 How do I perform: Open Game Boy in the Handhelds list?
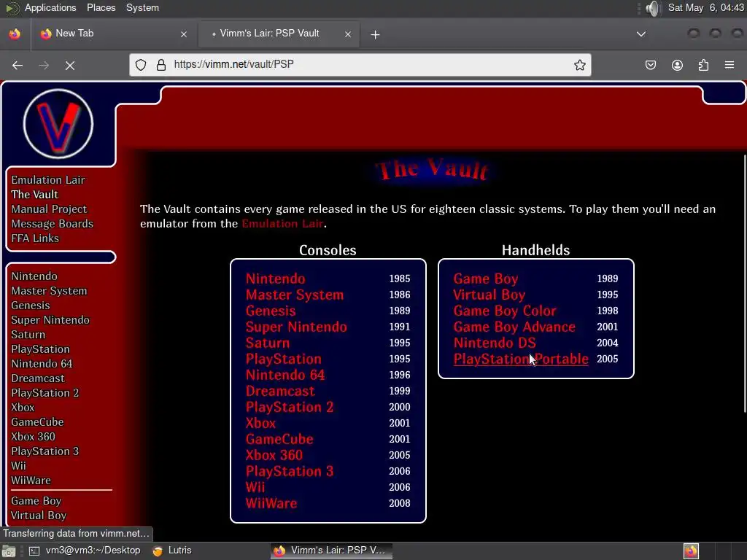click(x=485, y=279)
